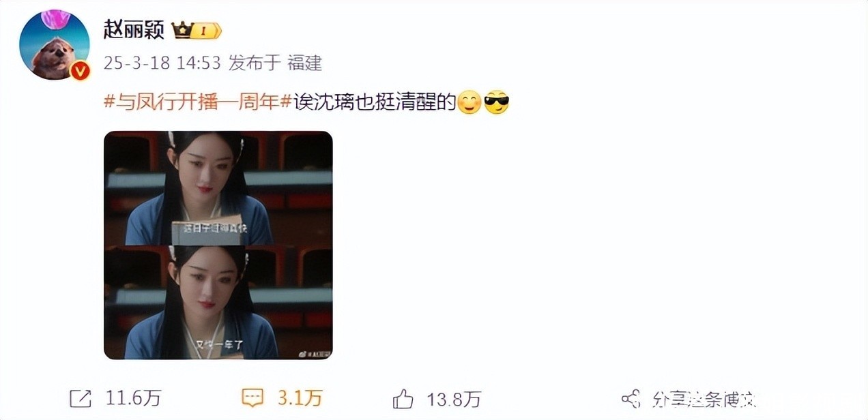Open the username link 赵丽颖

tap(133, 30)
